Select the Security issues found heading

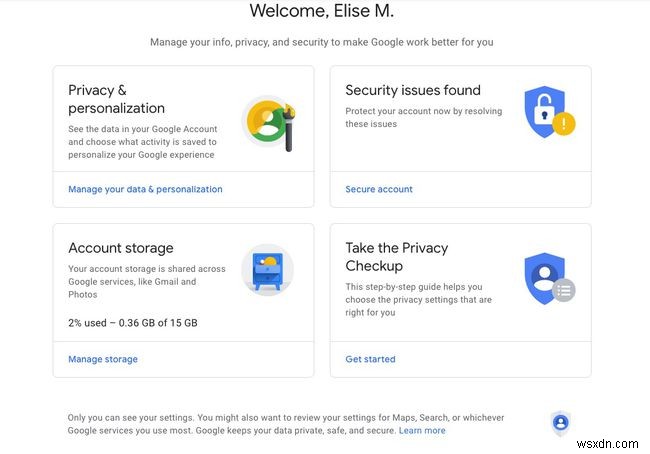click(413, 90)
